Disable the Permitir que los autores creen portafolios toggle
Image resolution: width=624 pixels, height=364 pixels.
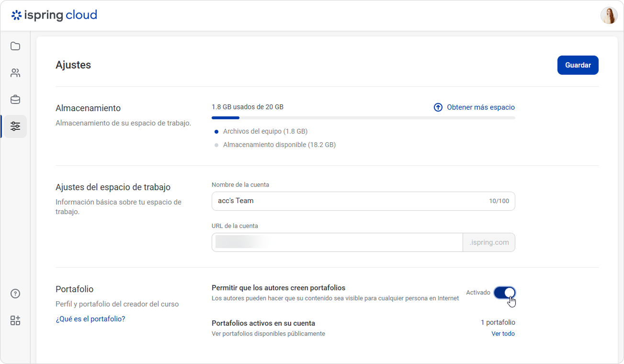505,292
